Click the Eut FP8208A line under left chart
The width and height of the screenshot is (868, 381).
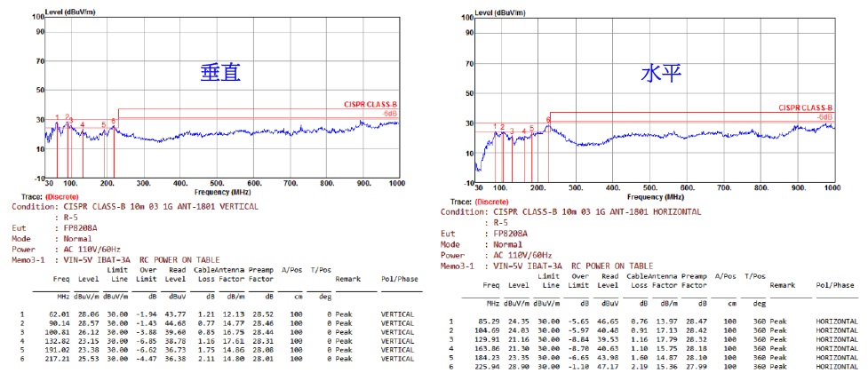58,227
